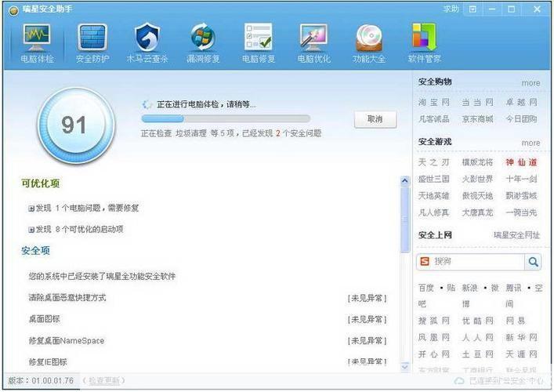Open the 电脑优化 monitor icon

pos(313,38)
